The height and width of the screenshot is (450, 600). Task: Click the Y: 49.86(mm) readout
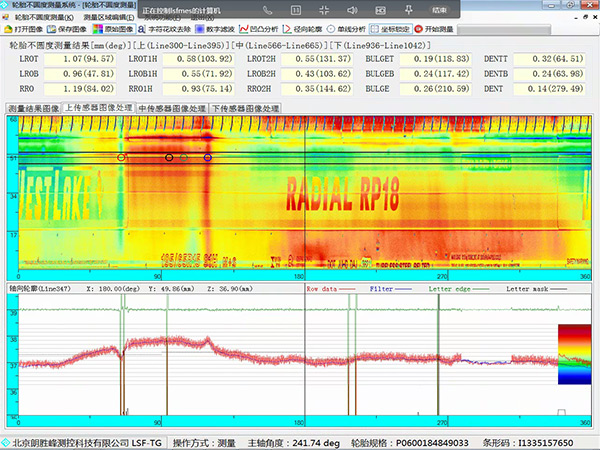[171, 289]
